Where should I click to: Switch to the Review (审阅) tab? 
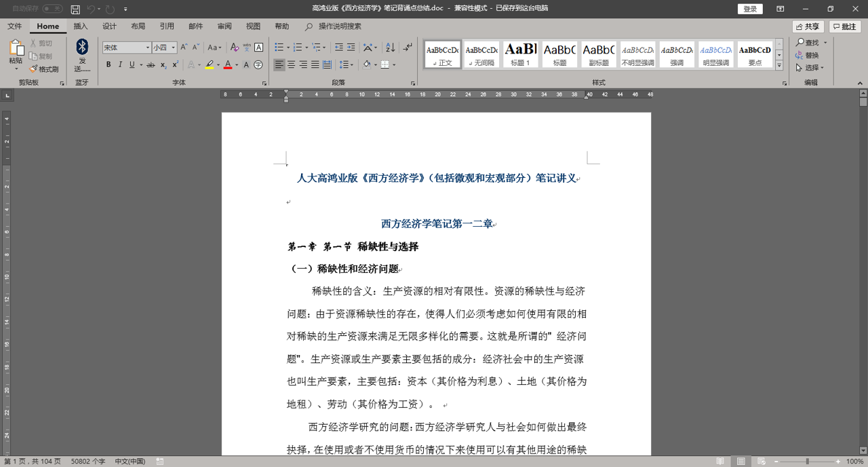coord(224,26)
